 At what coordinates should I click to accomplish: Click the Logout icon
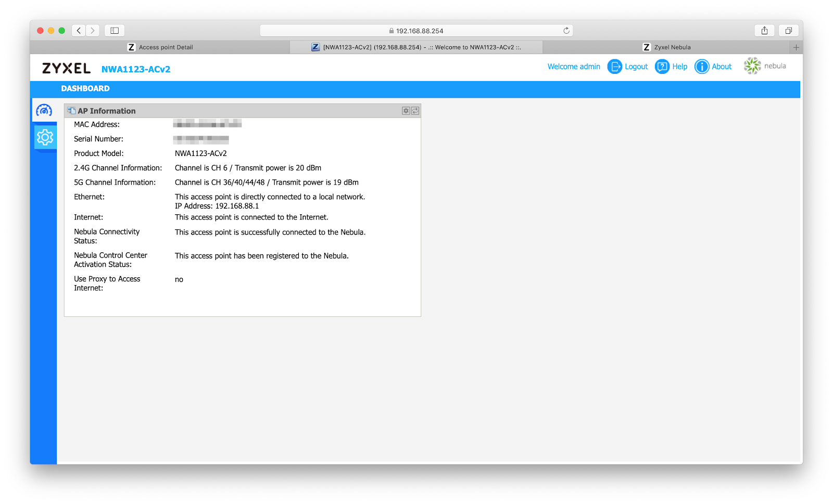(615, 67)
